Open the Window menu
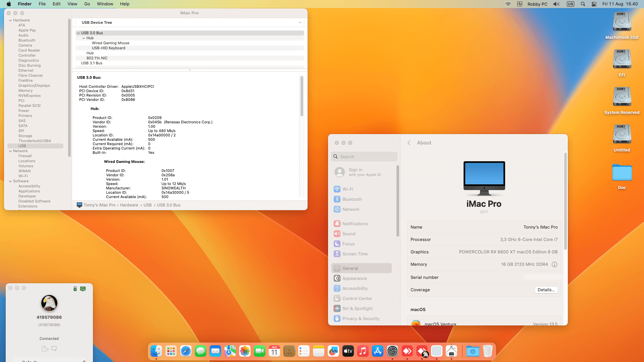644x362 pixels. pyautogui.click(x=105, y=4)
